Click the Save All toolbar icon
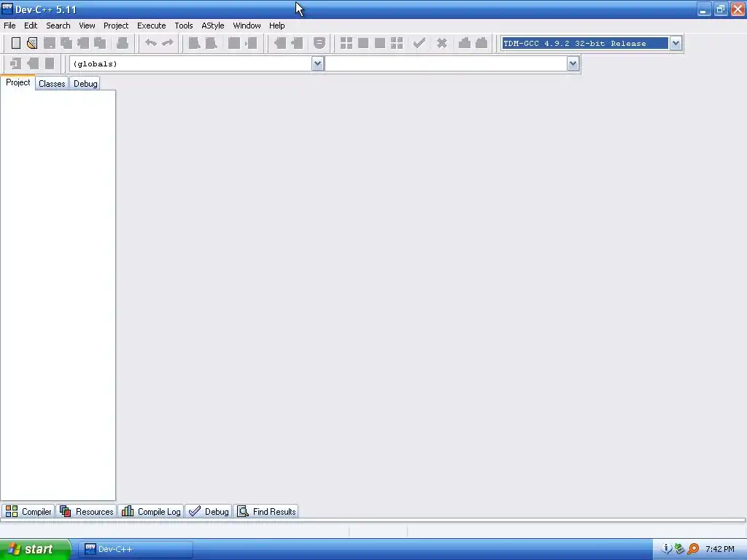The height and width of the screenshot is (560, 747). pos(66,43)
